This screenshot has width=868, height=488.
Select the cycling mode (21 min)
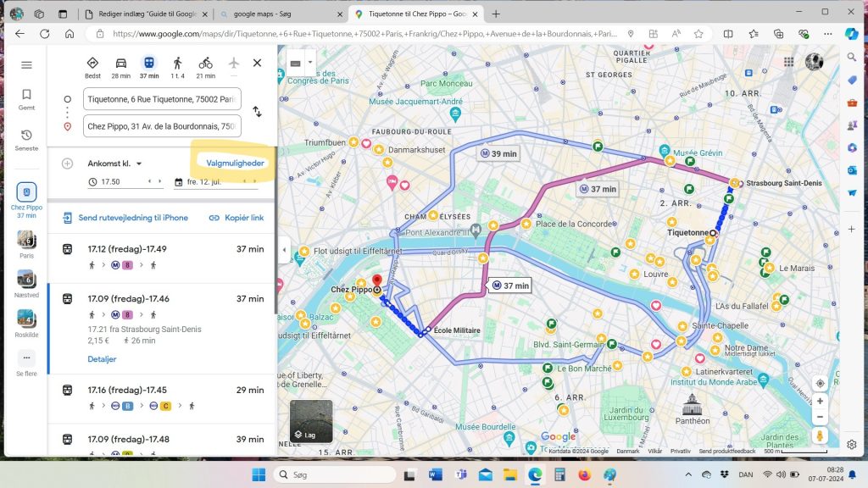(x=205, y=64)
